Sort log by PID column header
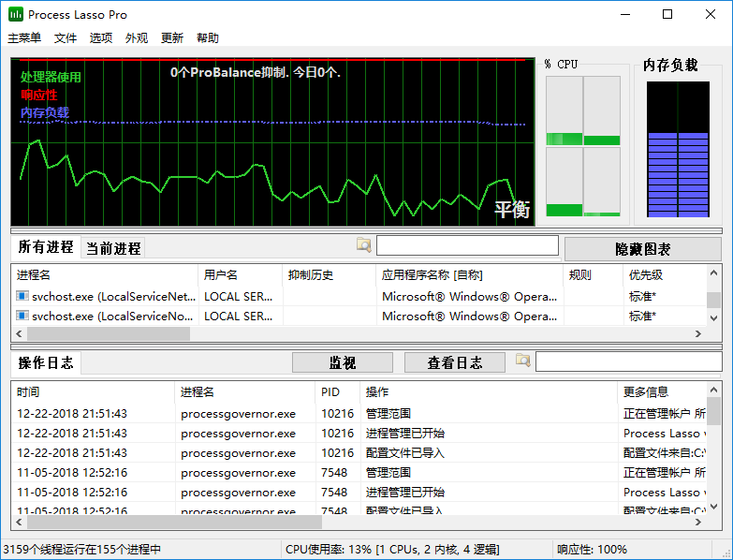Screen dimensions: 733x560 [x=338, y=391]
